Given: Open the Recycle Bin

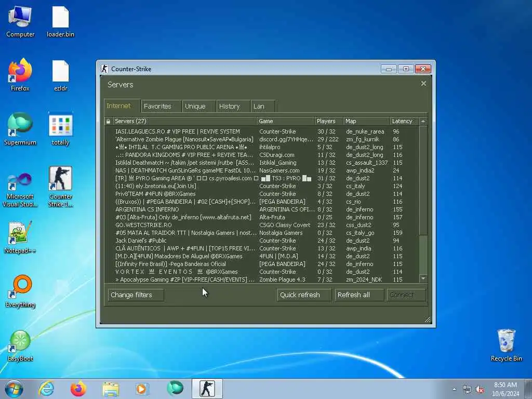Looking at the screenshot, I should (x=506, y=345).
